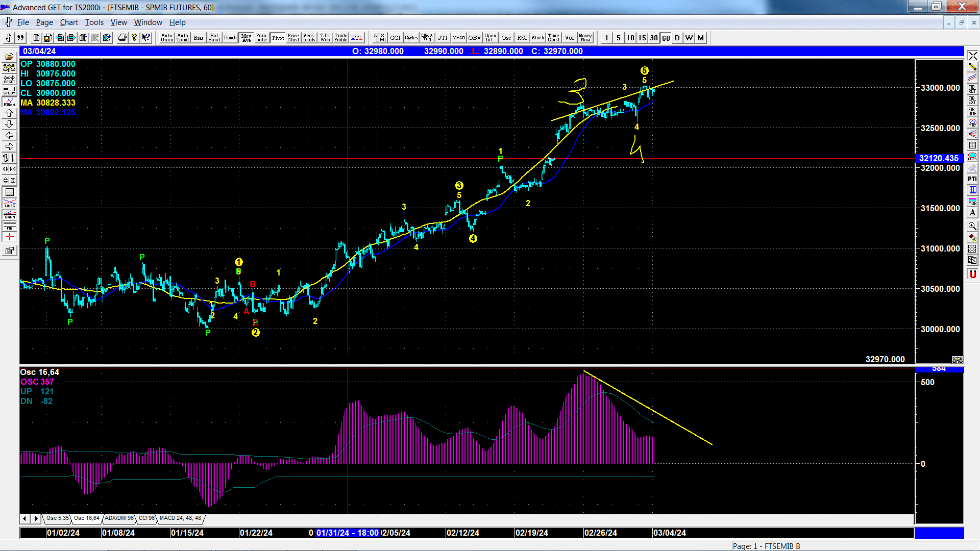This screenshot has height=551, width=980.
Task: Click the vertical compress/expand icon
Action: pos(9,180)
